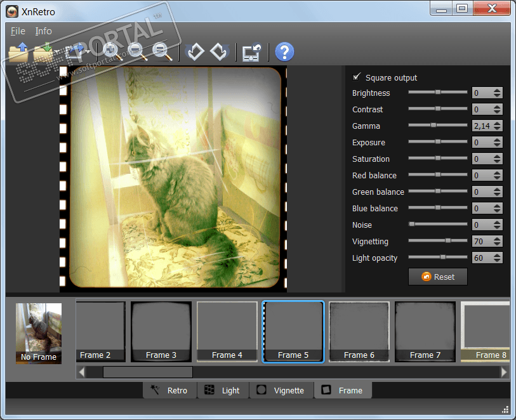Screen dimensions: 516x420
Task: Click the Zoom in magnifier
Action: [112, 52]
